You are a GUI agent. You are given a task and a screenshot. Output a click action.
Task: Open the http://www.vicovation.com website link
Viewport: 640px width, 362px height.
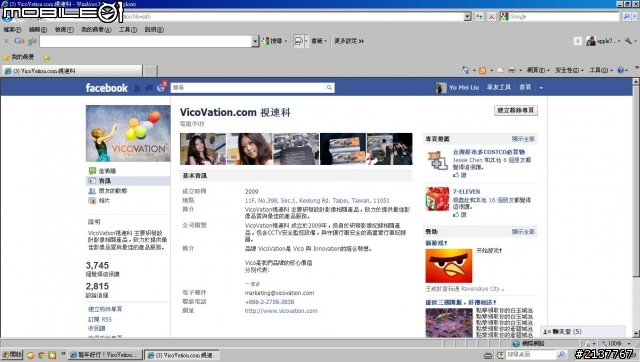[281, 311]
